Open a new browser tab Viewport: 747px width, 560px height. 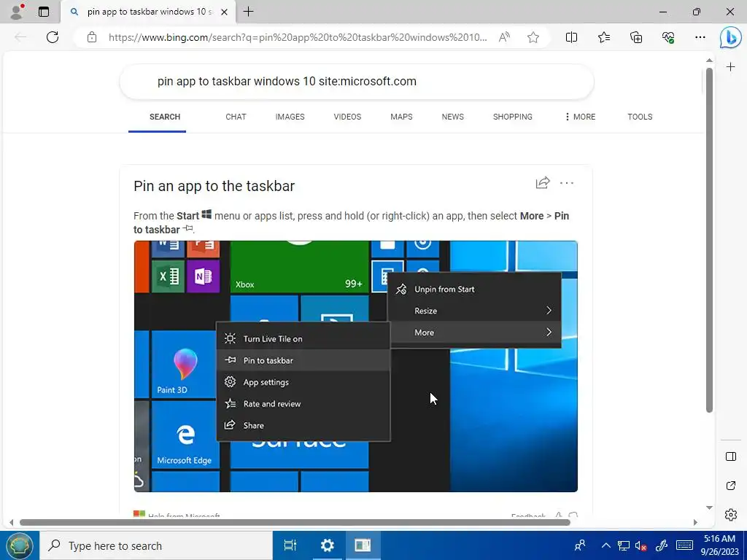click(248, 12)
